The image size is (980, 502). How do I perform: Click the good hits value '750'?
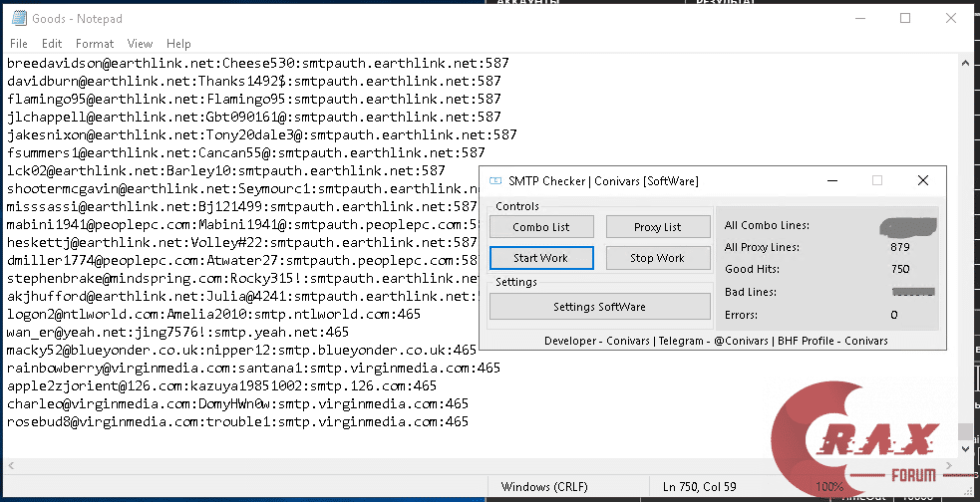pos(900,269)
